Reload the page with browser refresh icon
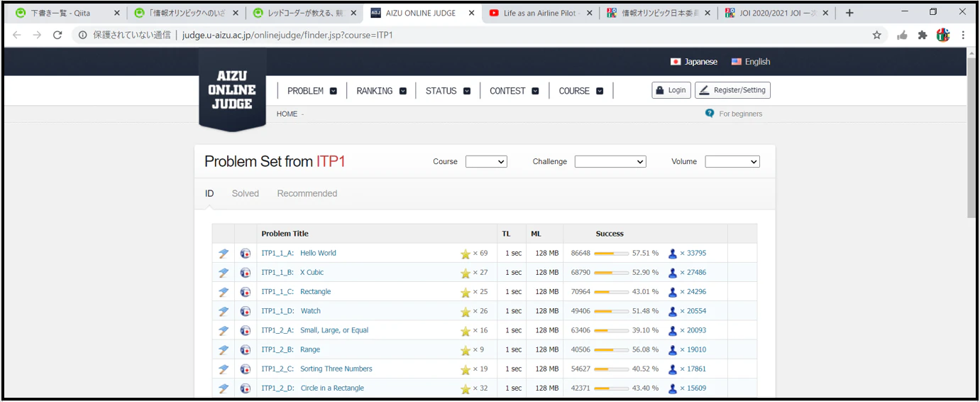The image size is (980, 402). click(57, 35)
